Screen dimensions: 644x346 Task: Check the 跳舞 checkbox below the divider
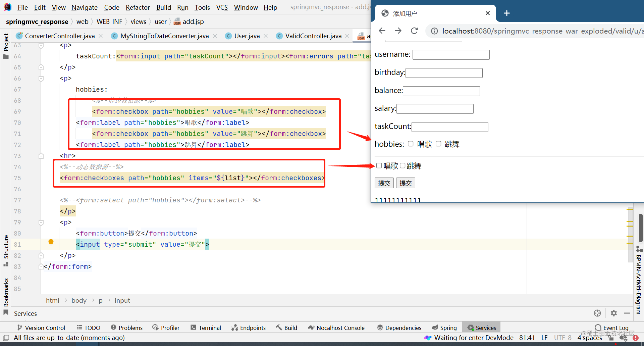402,165
